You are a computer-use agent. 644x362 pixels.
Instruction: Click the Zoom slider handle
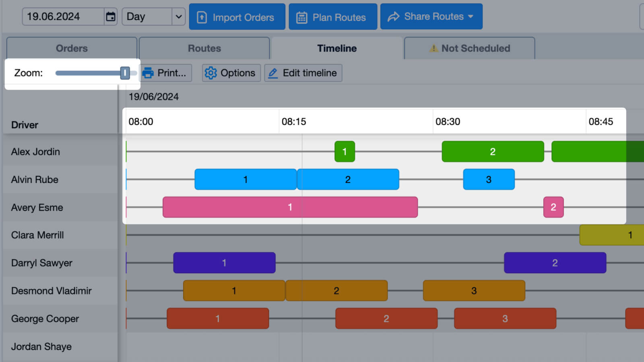[x=125, y=73]
